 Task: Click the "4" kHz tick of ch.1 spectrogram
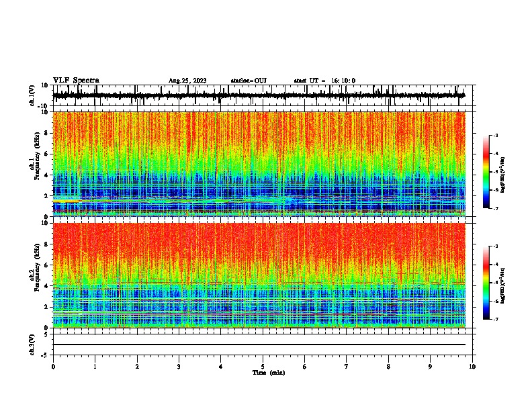point(46,175)
